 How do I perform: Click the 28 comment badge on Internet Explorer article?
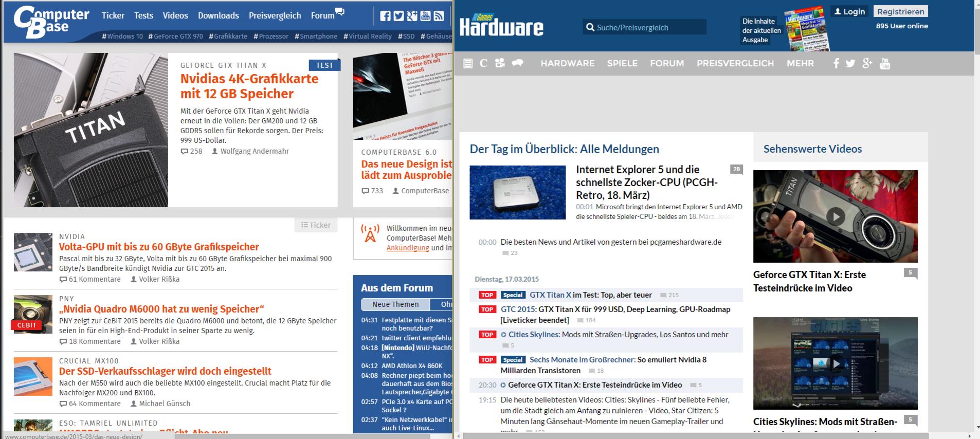tap(736, 170)
